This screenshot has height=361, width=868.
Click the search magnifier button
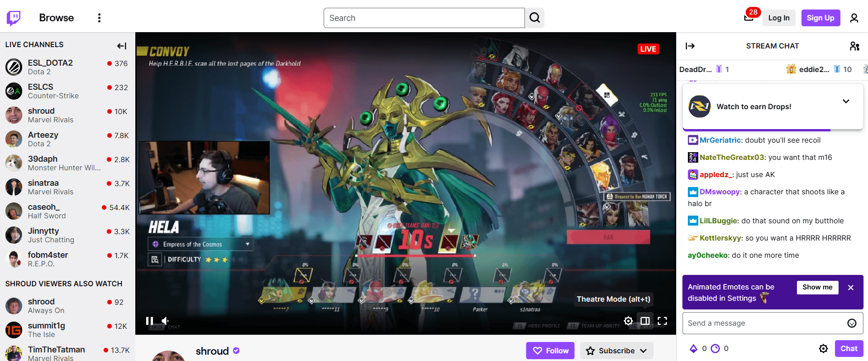(x=534, y=18)
